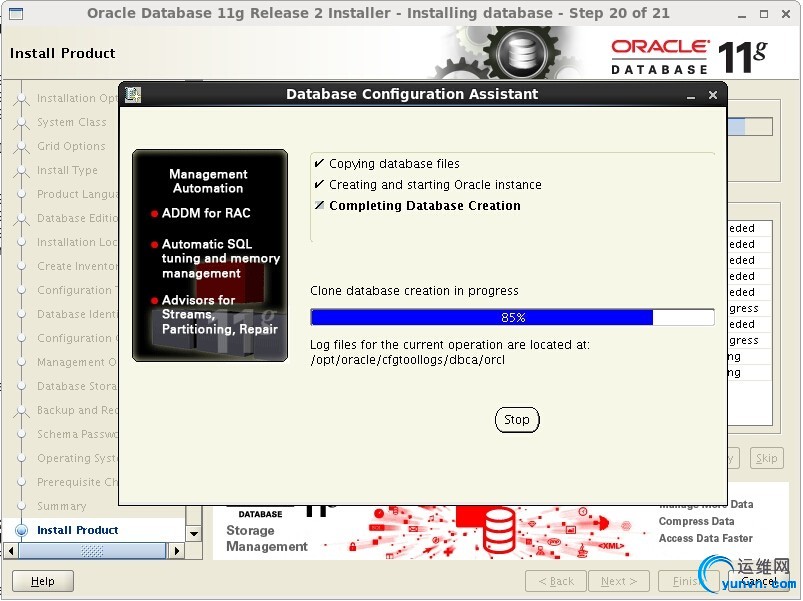
Task: Click the Install Product step bullet icon
Action: tap(22, 530)
